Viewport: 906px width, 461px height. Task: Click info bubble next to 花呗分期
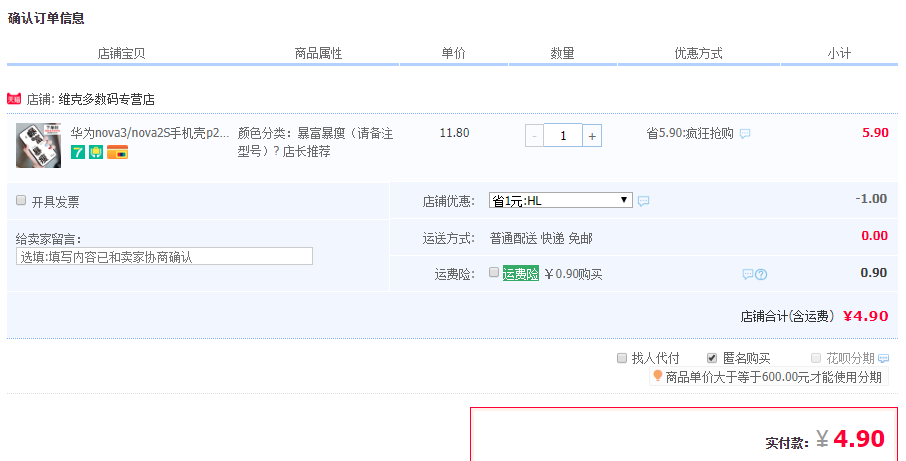(x=883, y=359)
